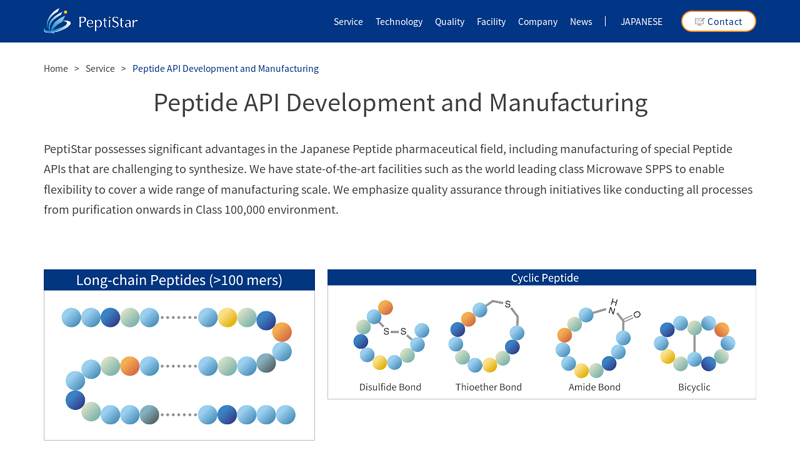Click the Contact button's form icon
This screenshot has height=450, width=800.
[x=699, y=21]
